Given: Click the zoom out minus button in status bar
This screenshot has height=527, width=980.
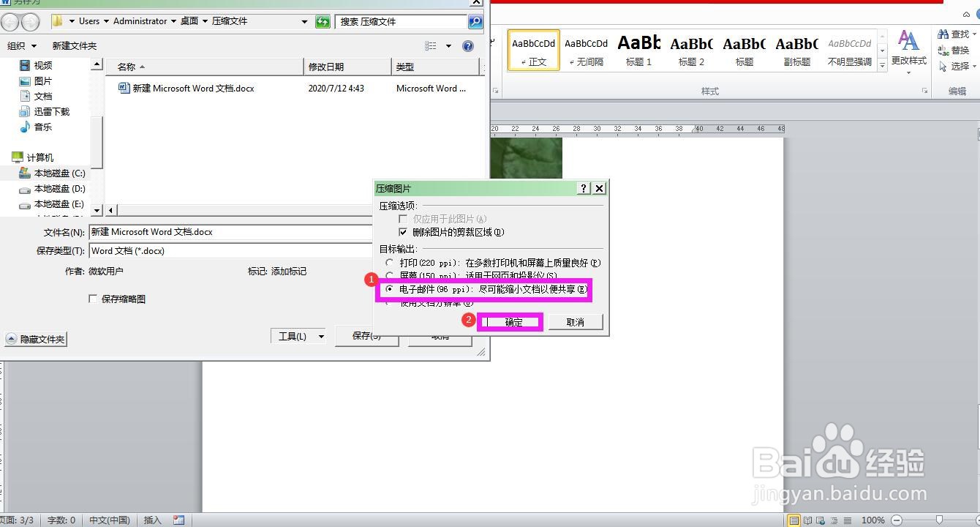Looking at the screenshot, I should coord(897,520).
